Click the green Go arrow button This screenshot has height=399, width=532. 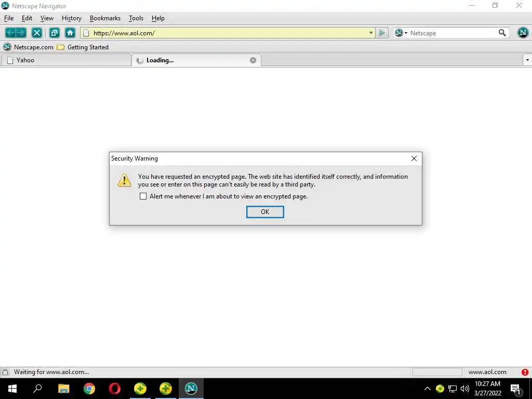point(382,33)
